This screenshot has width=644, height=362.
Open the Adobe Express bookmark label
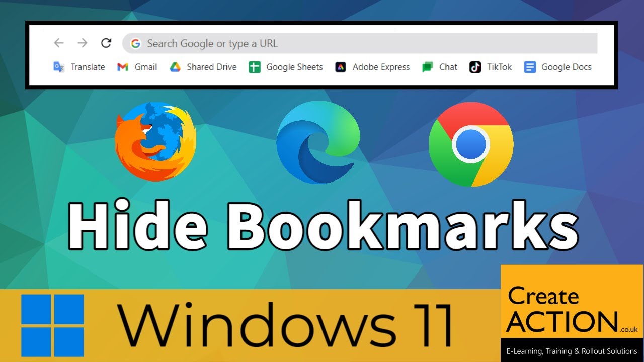click(381, 67)
